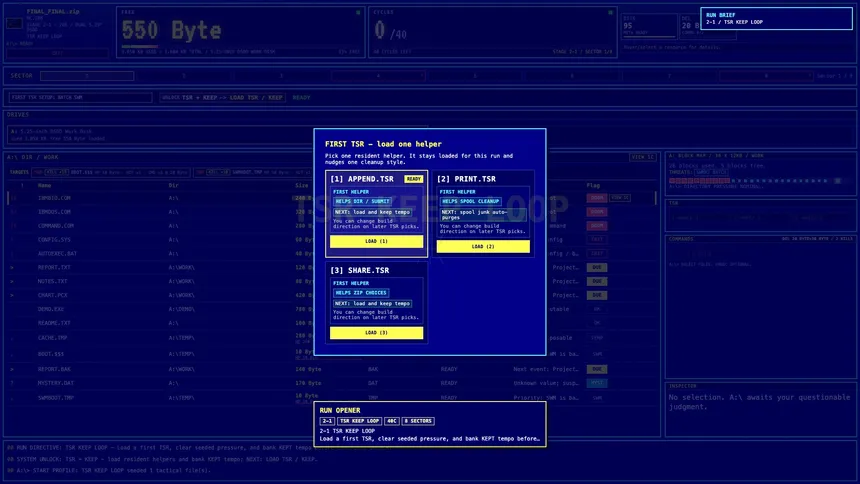Click the > marker beside CHART.PCX

click(12, 295)
